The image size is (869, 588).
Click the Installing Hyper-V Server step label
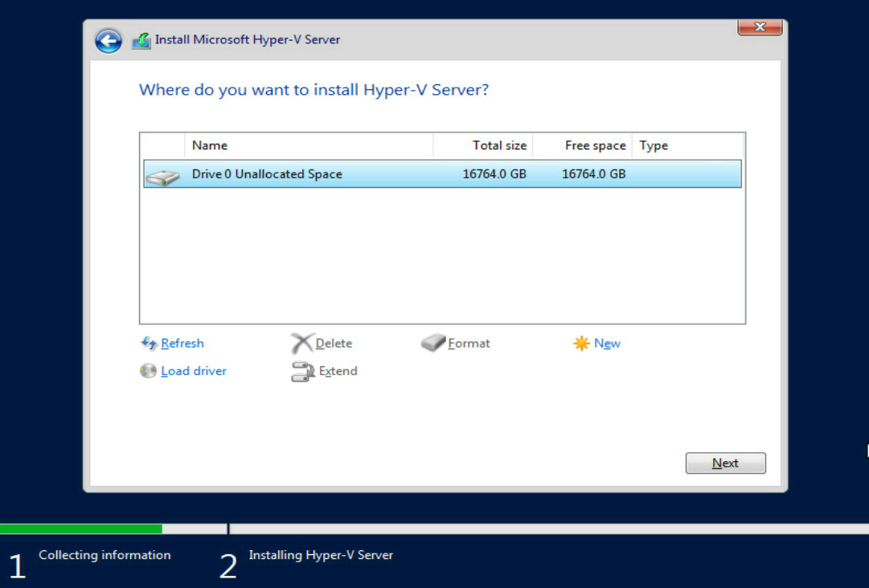321,555
